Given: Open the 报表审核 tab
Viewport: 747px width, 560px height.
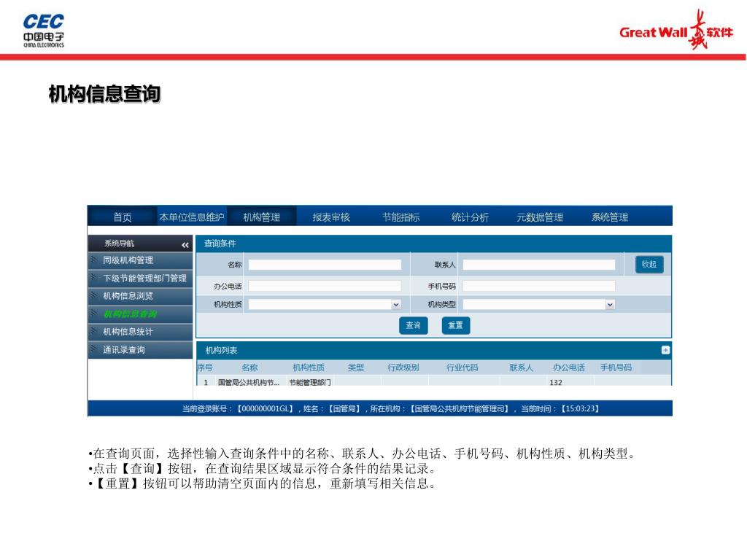Looking at the screenshot, I should point(331,217).
